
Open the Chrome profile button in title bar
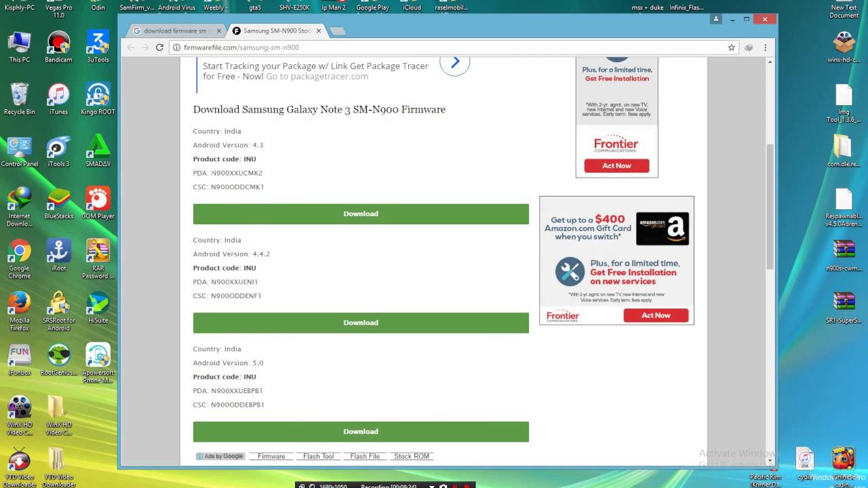[716, 19]
